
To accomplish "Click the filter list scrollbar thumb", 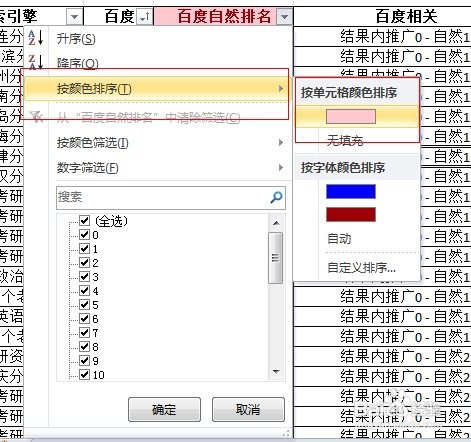I will (276, 258).
